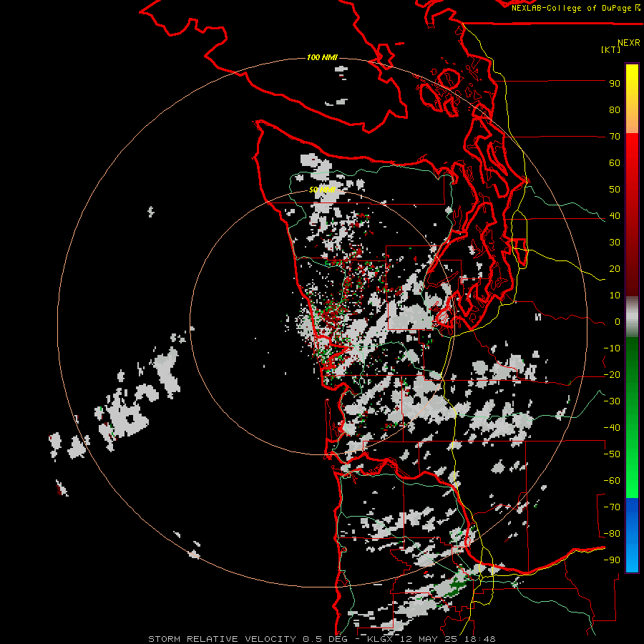644x644 pixels.
Task: Click the 20 value on the velocity scale
Action: [615, 269]
